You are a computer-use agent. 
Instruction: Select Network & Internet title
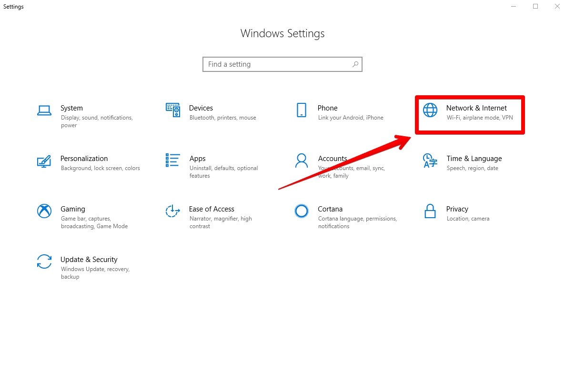[x=476, y=108]
